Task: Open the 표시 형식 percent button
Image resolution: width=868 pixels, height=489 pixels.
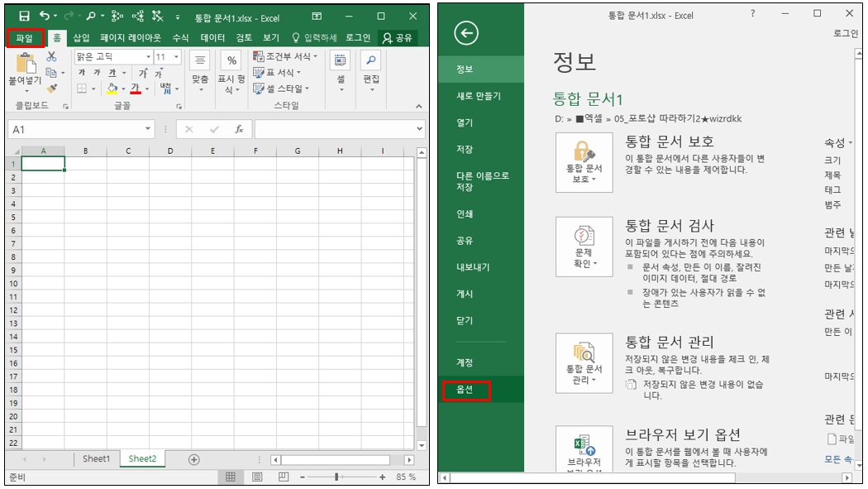Action: point(231,72)
